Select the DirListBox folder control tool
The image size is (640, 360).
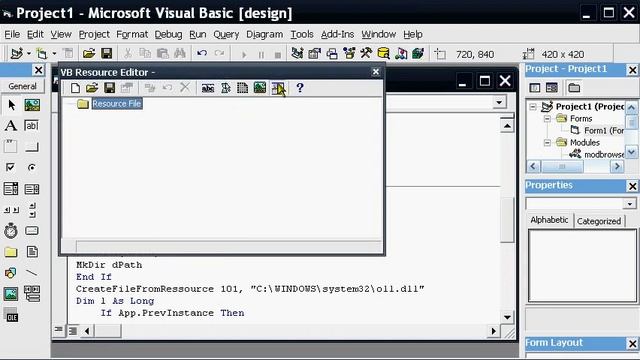[x=11, y=252]
